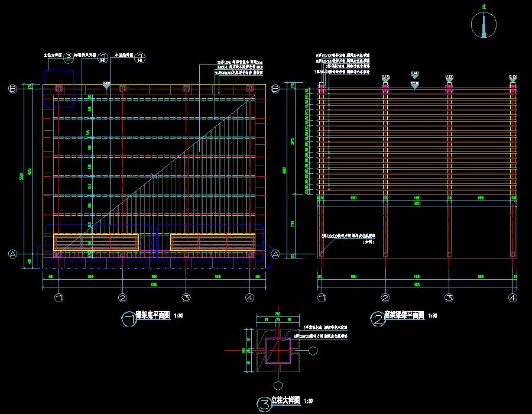Select axis bubble B of the left plan
This screenshot has height=414, width=532.
point(12,89)
